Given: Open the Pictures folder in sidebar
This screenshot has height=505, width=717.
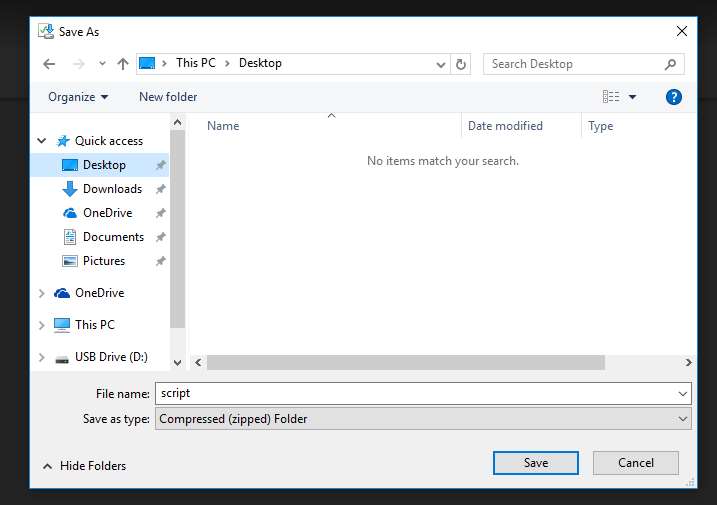Looking at the screenshot, I should pos(104,261).
